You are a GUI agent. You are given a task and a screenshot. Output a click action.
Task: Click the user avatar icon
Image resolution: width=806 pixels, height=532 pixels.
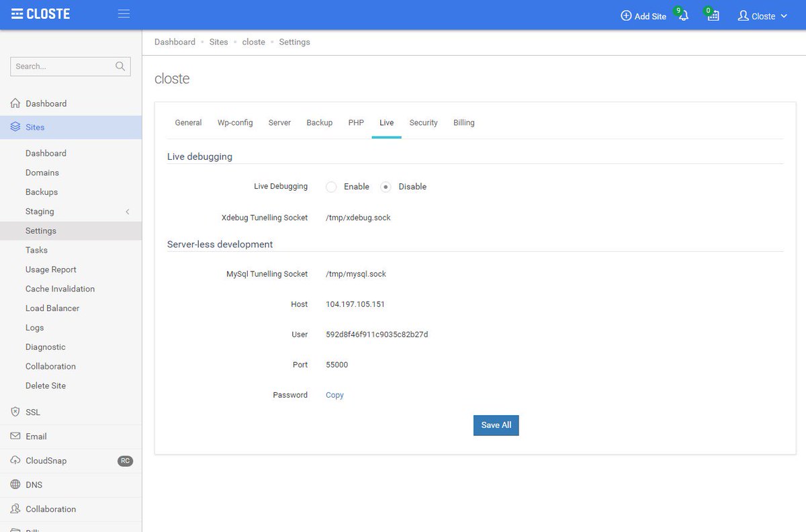(743, 15)
